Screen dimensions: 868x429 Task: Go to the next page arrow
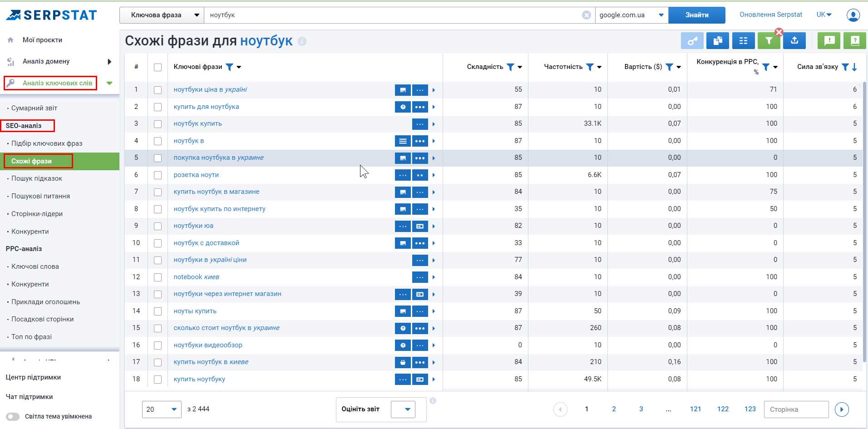coord(842,409)
